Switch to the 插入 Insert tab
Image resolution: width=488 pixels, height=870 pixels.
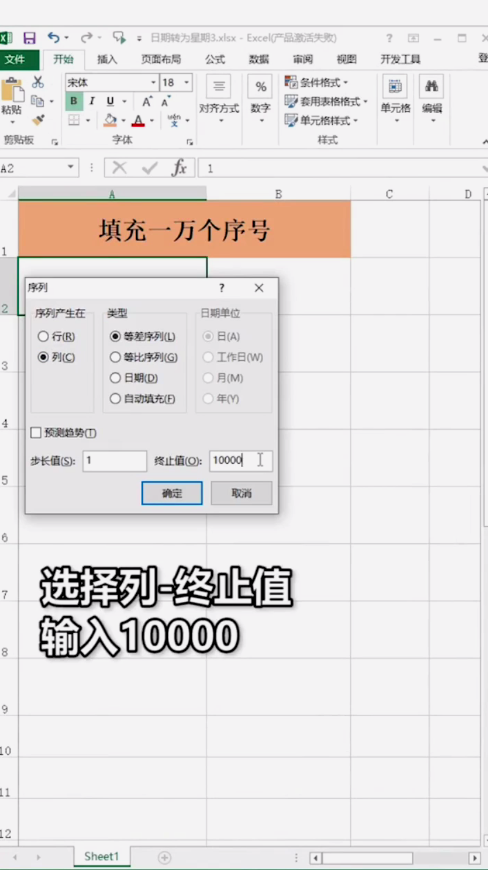(107, 59)
